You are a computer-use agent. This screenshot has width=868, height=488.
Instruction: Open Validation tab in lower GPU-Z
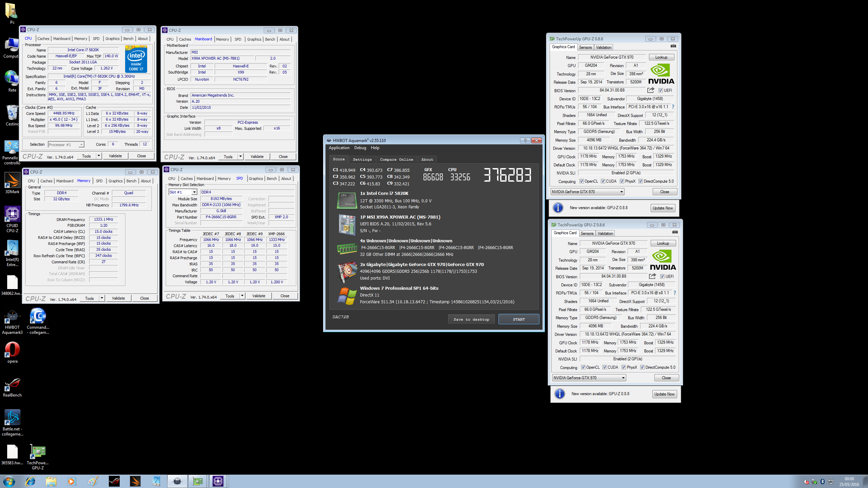tap(605, 233)
